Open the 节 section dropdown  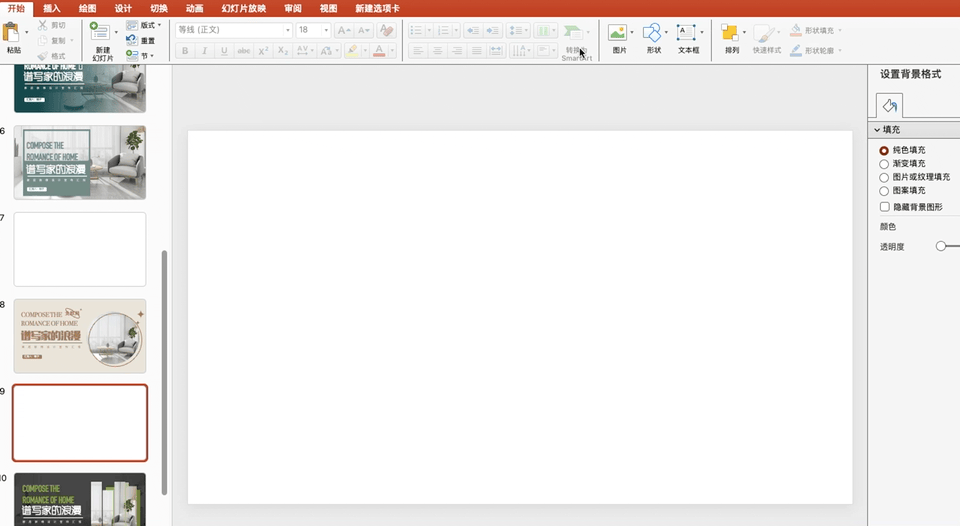click(x=151, y=56)
